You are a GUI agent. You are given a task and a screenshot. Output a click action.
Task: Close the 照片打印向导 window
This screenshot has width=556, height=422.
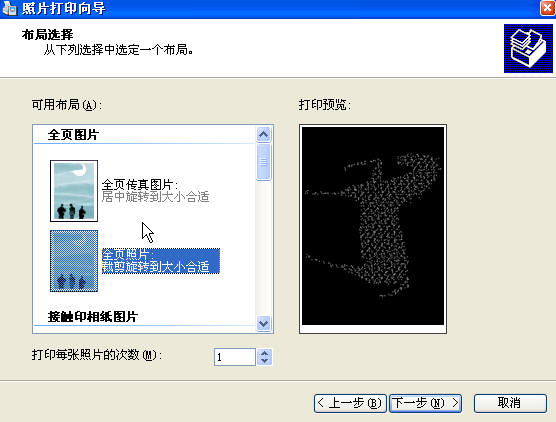(547, 8)
